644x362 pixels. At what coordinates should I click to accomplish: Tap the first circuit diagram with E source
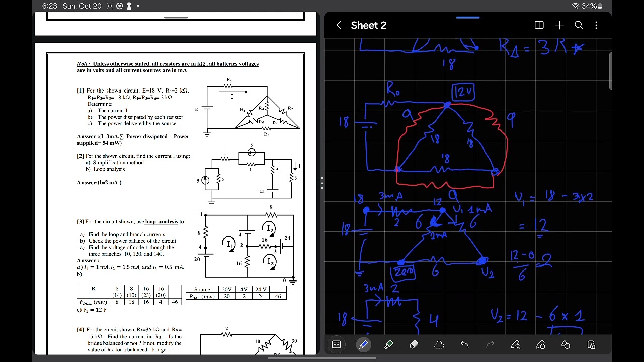pyautogui.click(x=248, y=107)
